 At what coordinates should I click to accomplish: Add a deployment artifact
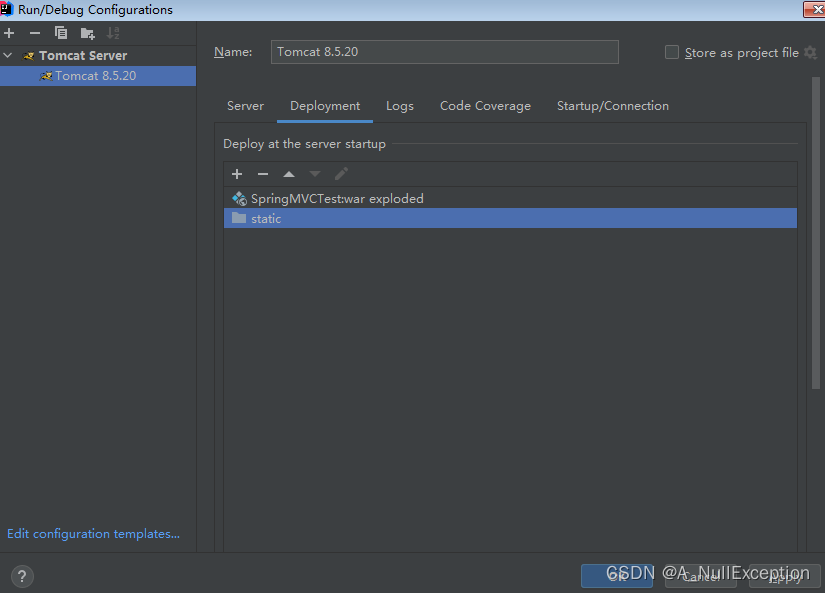(x=237, y=174)
